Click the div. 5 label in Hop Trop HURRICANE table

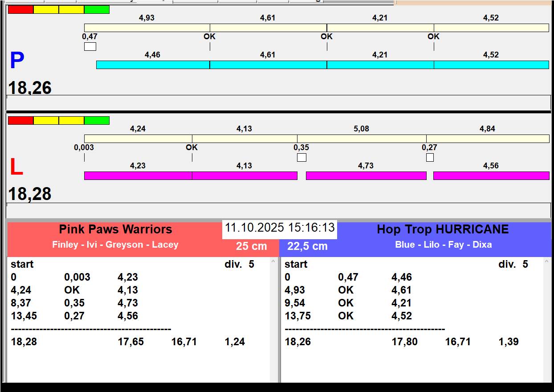(513, 264)
